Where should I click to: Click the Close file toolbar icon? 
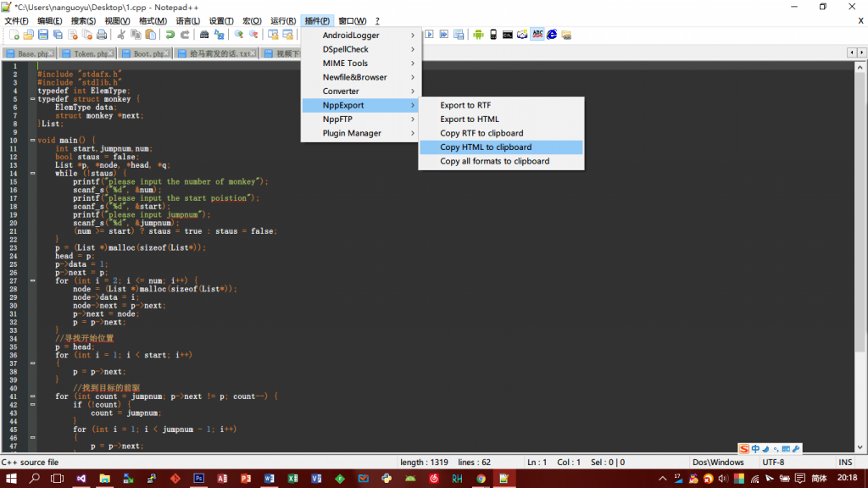tap(73, 35)
